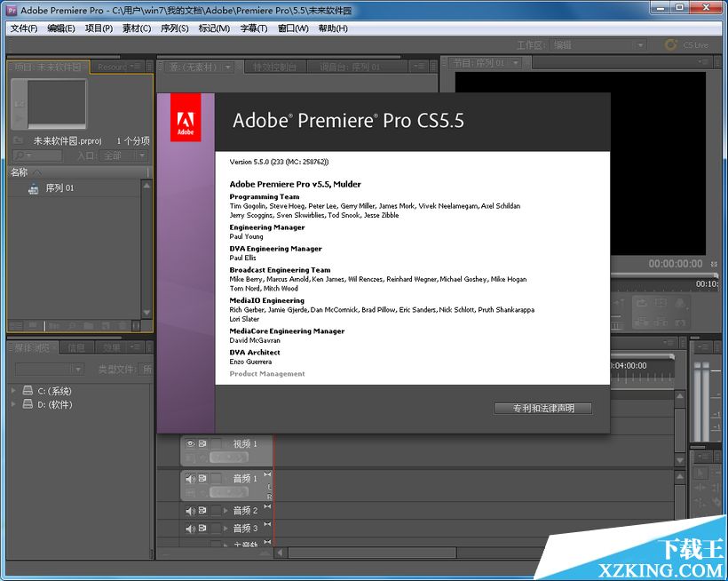Open the 编辑(E) menu

coord(61,28)
